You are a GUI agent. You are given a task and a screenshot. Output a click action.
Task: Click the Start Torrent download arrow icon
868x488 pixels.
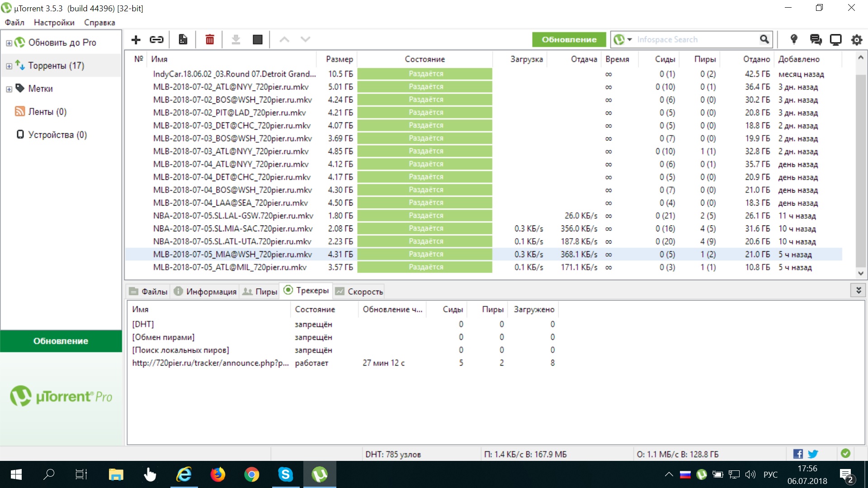pyautogui.click(x=236, y=40)
